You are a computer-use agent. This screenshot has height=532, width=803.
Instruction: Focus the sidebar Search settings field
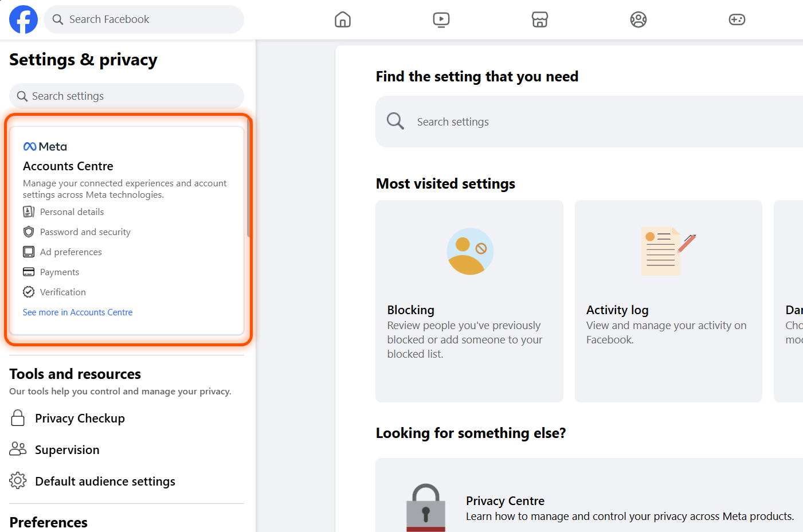coord(127,96)
